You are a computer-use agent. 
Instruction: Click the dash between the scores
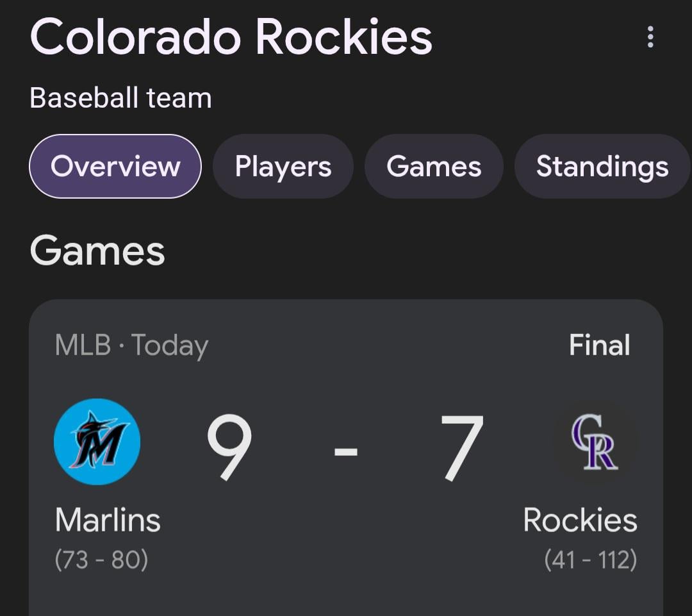coord(345,451)
